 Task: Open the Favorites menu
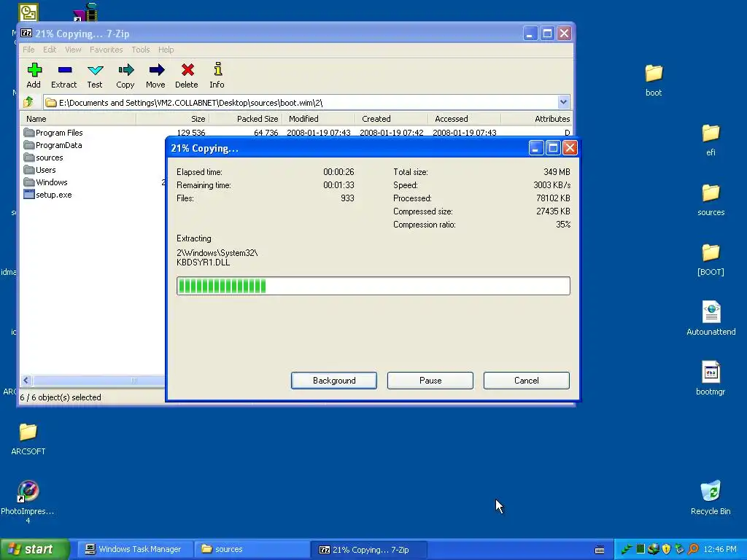pyautogui.click(x=107, y=50)
